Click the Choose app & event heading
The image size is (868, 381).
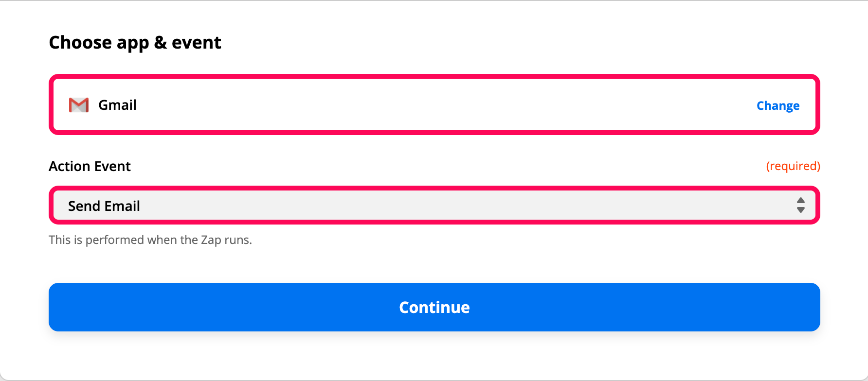pyautogui.click(x=135, y=43)
